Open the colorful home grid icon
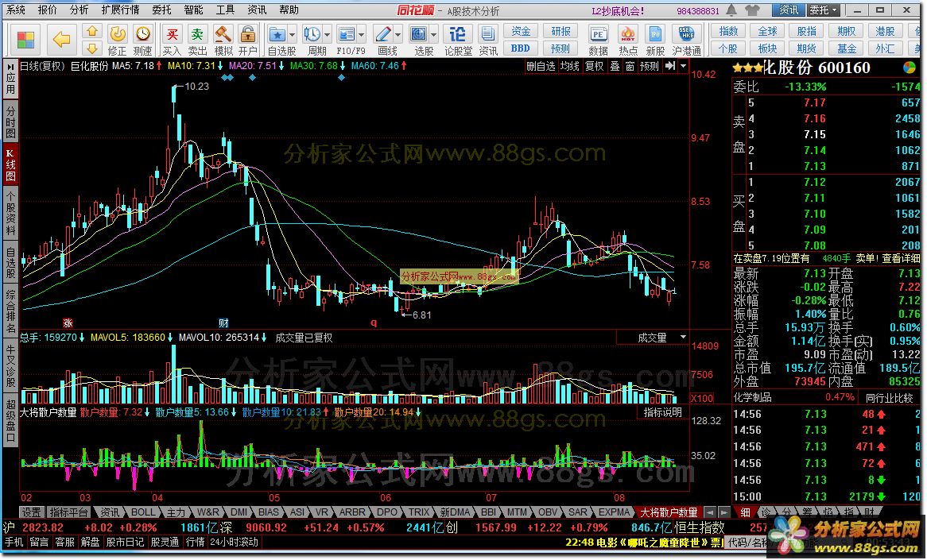Image resolution: width=927 pixels, height=560 pixels. (x=25, y=40)
